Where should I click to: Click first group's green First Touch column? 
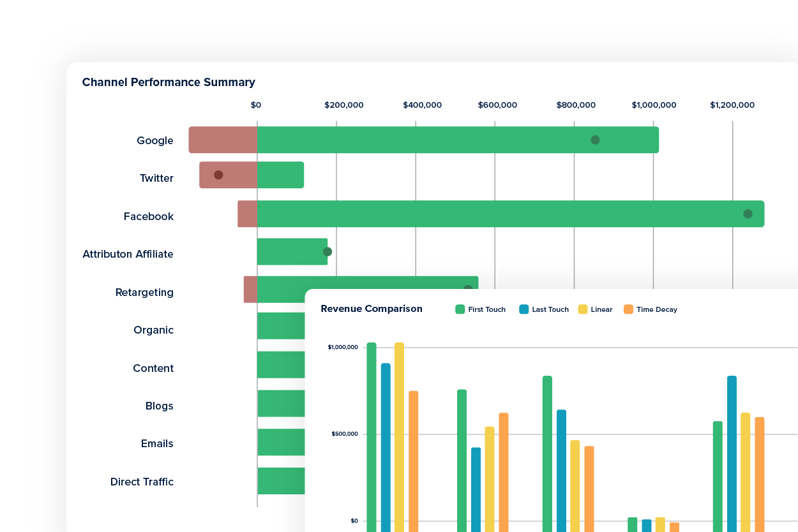pos(372,437)
